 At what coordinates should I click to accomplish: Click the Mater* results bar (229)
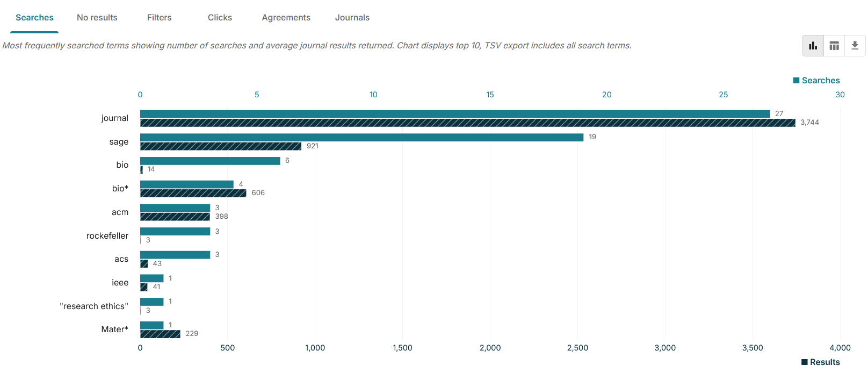[x=160, y=334]
